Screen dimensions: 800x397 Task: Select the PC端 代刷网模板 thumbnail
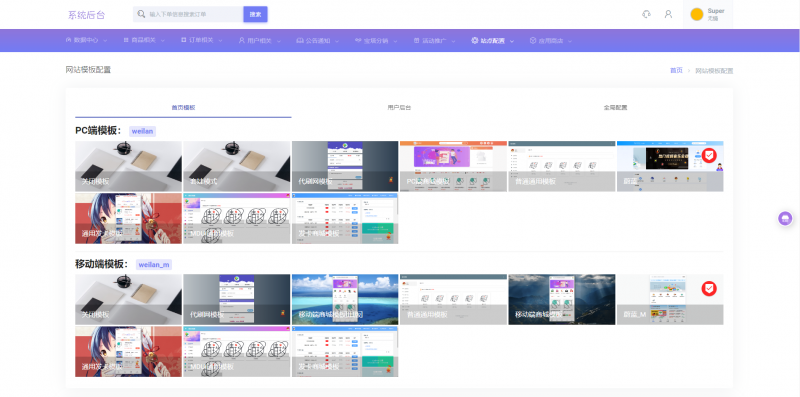click(345, 166)
